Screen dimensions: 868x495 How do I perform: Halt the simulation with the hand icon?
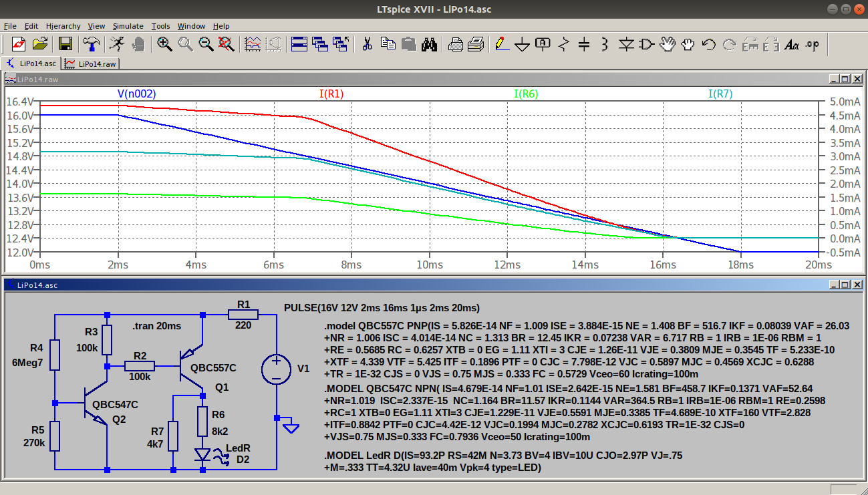pos(138,44)
